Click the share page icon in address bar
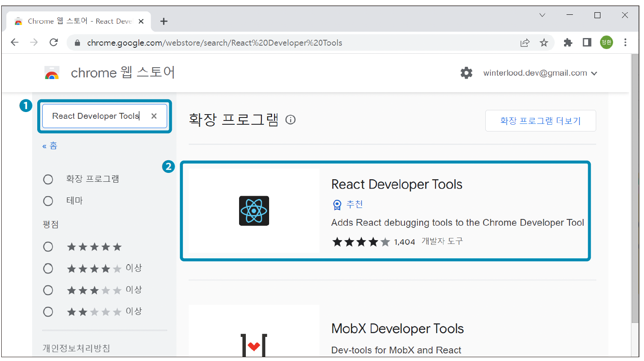 (x=525, y=42)
